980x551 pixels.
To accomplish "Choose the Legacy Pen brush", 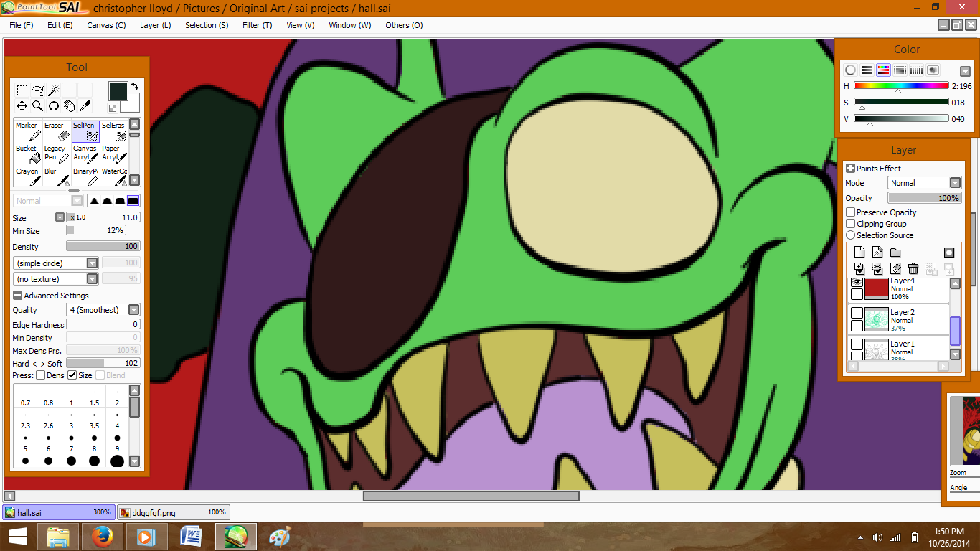I will (57, 154).
